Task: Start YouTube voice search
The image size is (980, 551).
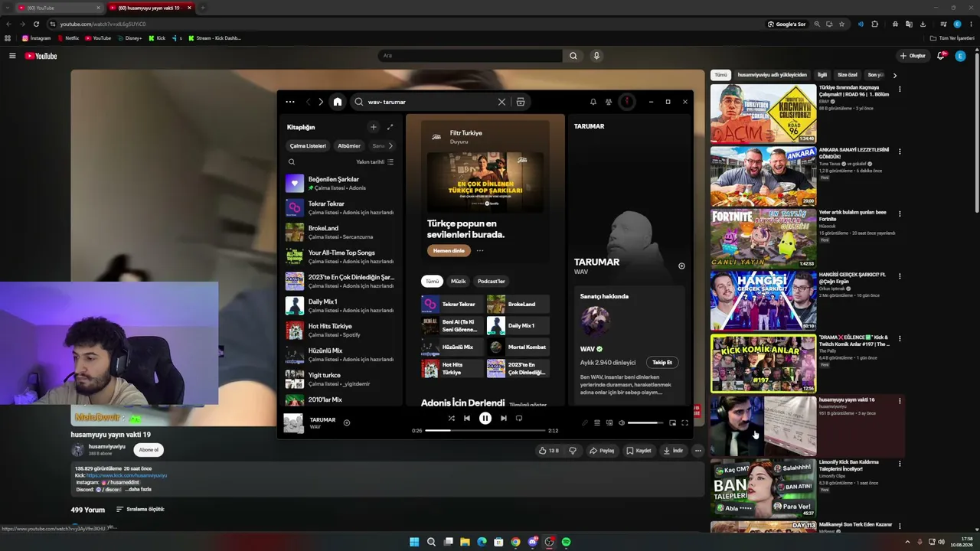Action: (596, 56)
